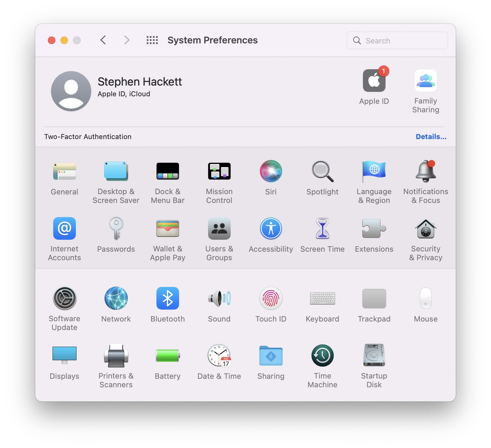Open Internet Accounts pane
The width and height of the screenshot is (491, 448).
point(65,229)
